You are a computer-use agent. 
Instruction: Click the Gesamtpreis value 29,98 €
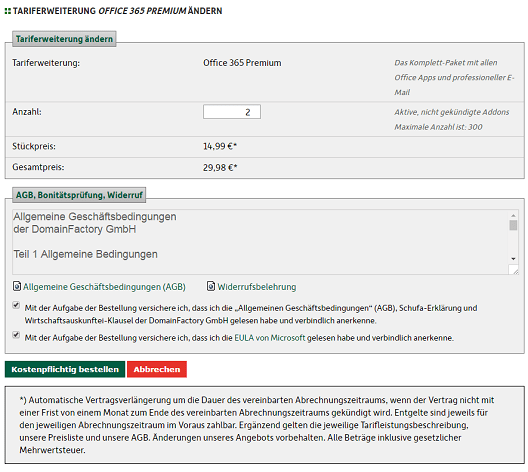tap(220, 167)
